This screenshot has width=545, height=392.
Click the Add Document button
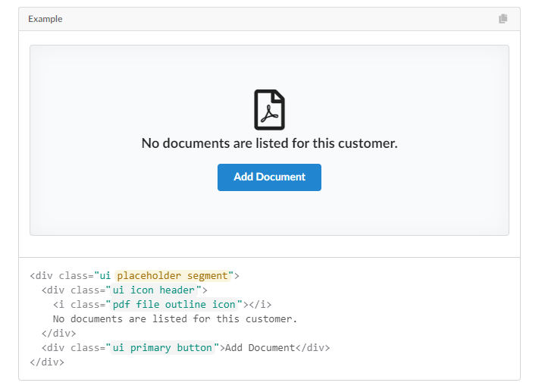click(269, 177)
